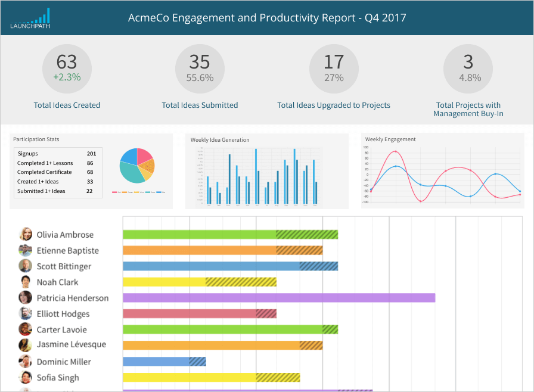Open Etienne Baptiste's avatar photo

click(x=25, y=250)
